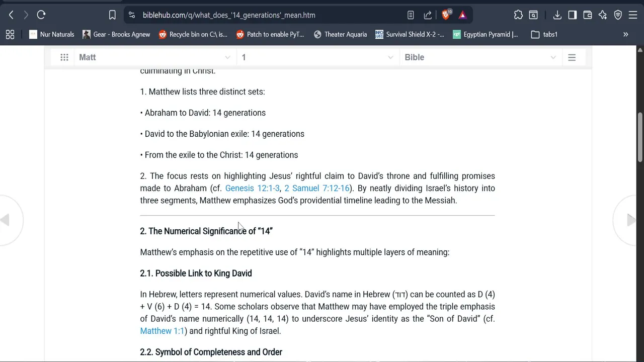Go to next page with right arrow
This screenshot has height=362, width=644.
pos(631,220)
